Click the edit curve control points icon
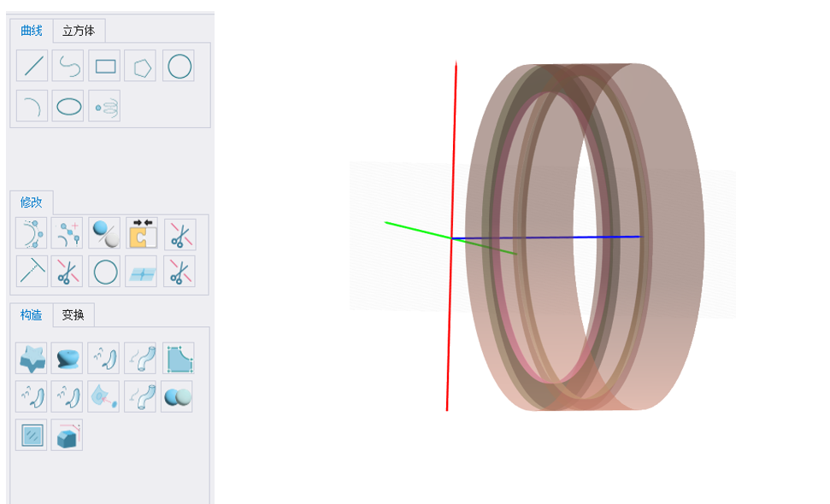 (32, 234)
